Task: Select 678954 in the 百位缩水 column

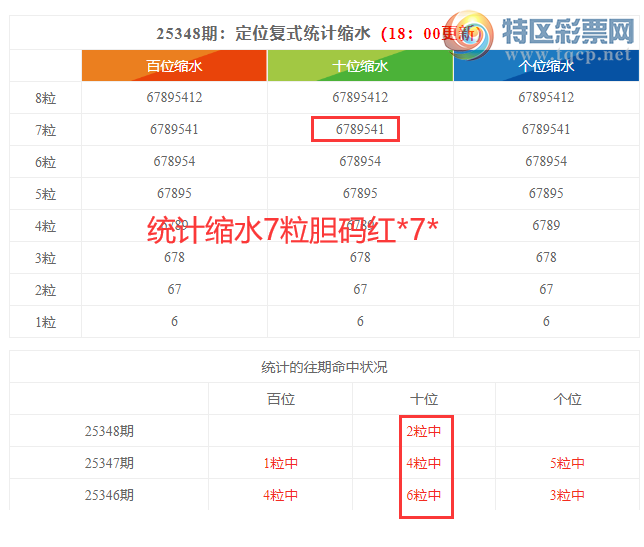Action: point(174,161)
